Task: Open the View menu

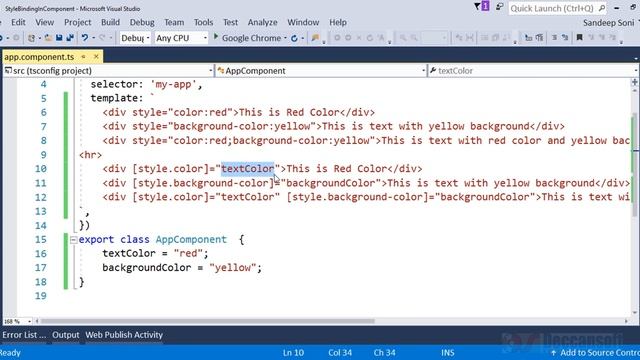Action: point(44,22)
